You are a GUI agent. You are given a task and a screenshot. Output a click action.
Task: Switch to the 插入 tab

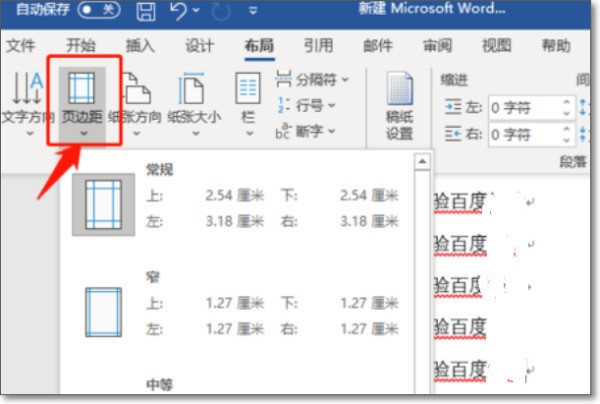[x=140, y=46]
